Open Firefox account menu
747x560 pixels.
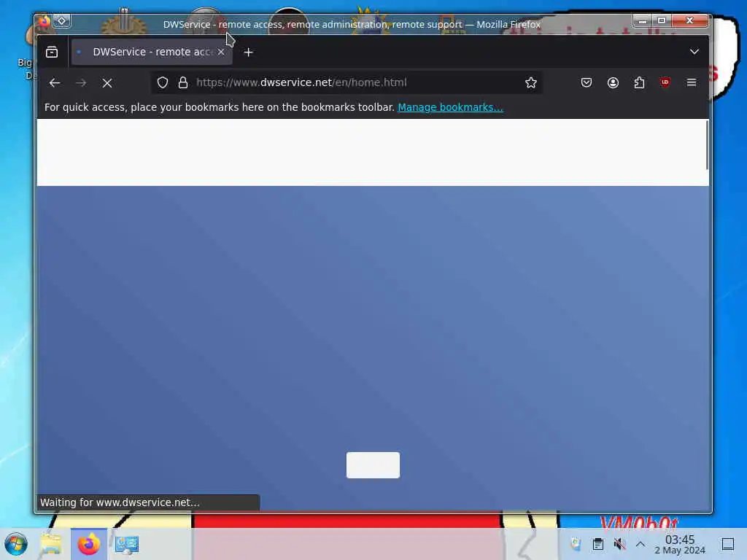[x=613, y=82]
